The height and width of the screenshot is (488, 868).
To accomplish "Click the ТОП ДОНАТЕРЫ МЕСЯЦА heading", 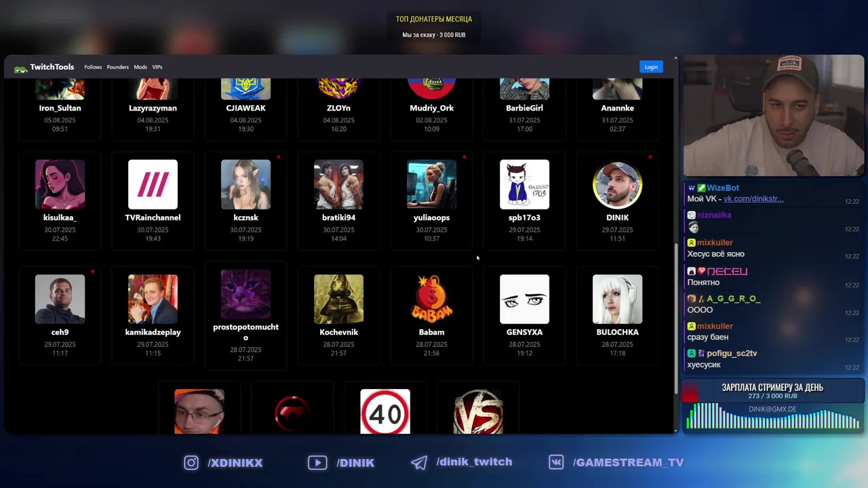I will pyautogui.click(x=434, y=19).
